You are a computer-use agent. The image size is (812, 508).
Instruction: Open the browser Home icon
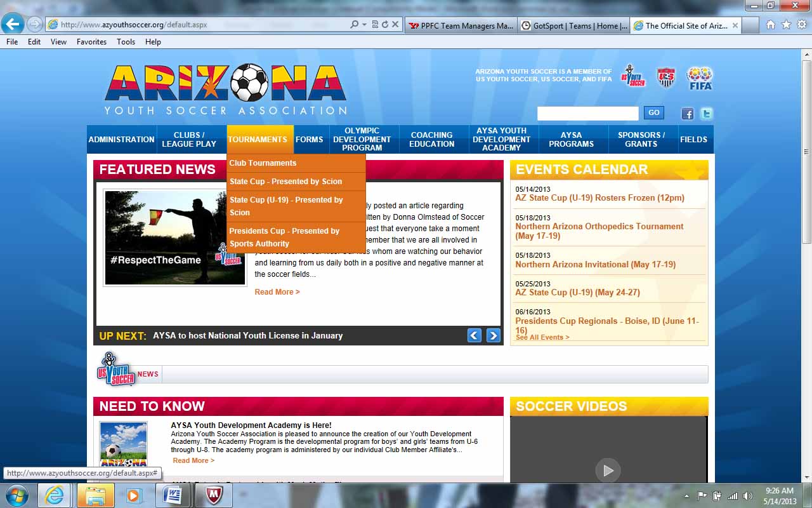pos(771,25)
